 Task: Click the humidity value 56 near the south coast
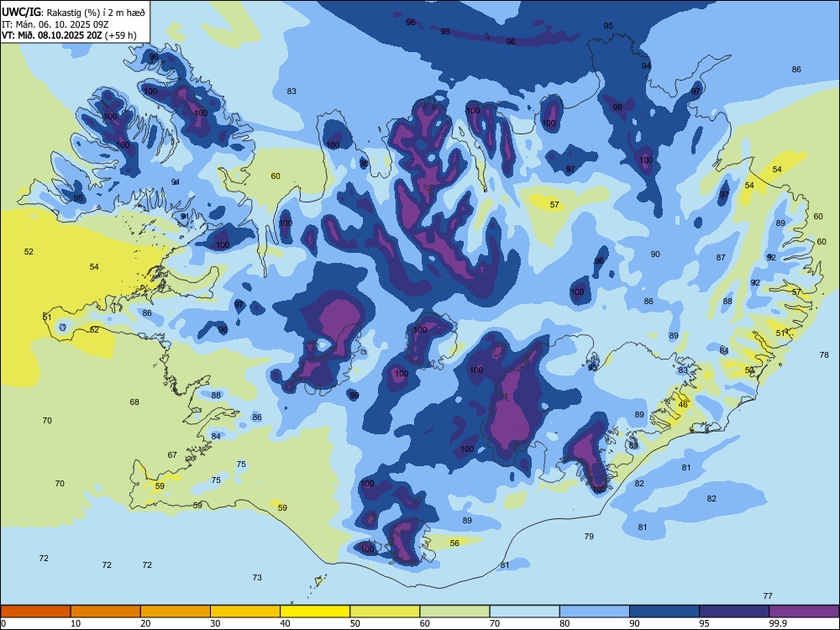[x=454, y=543]
